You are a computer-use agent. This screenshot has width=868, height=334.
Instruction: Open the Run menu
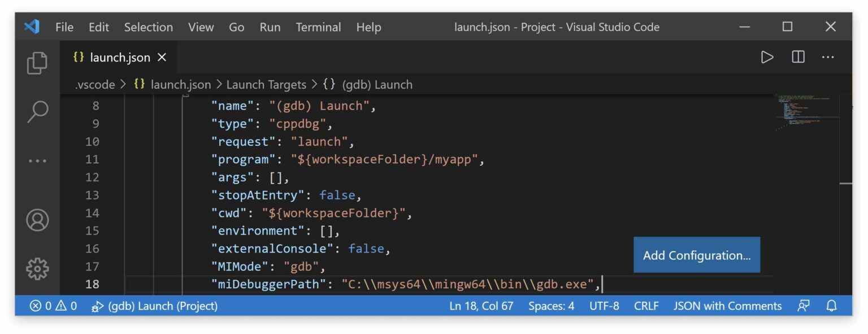pyautogui.click(x=270, y=27)
